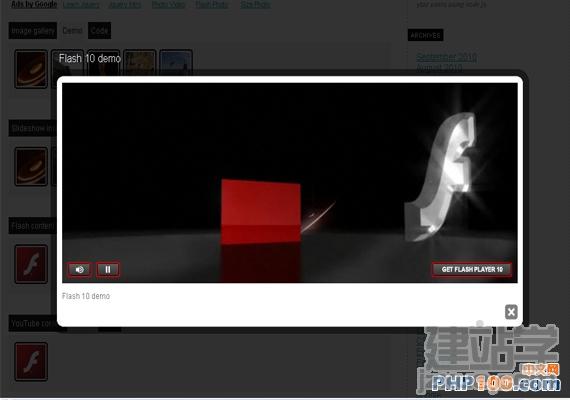The image size is (570, 400).
Task: Select the grey "Flash 10 demo" caption below video
Action: 86,296
